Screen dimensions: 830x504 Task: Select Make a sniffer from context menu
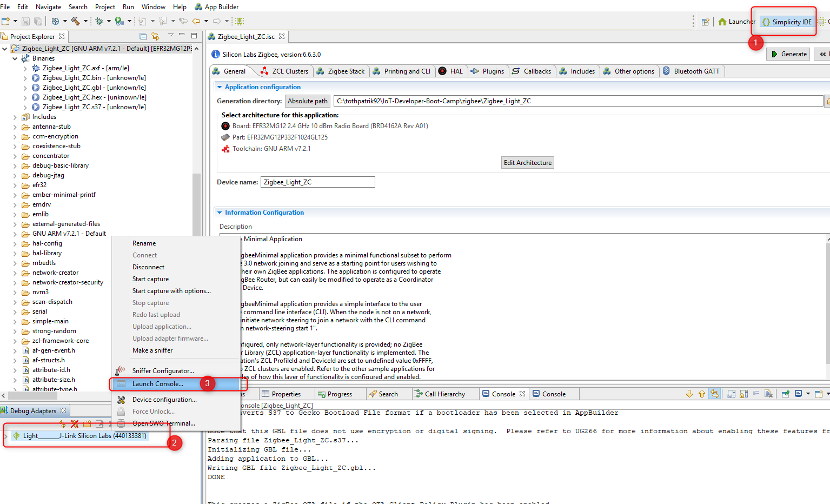(152, 350)
